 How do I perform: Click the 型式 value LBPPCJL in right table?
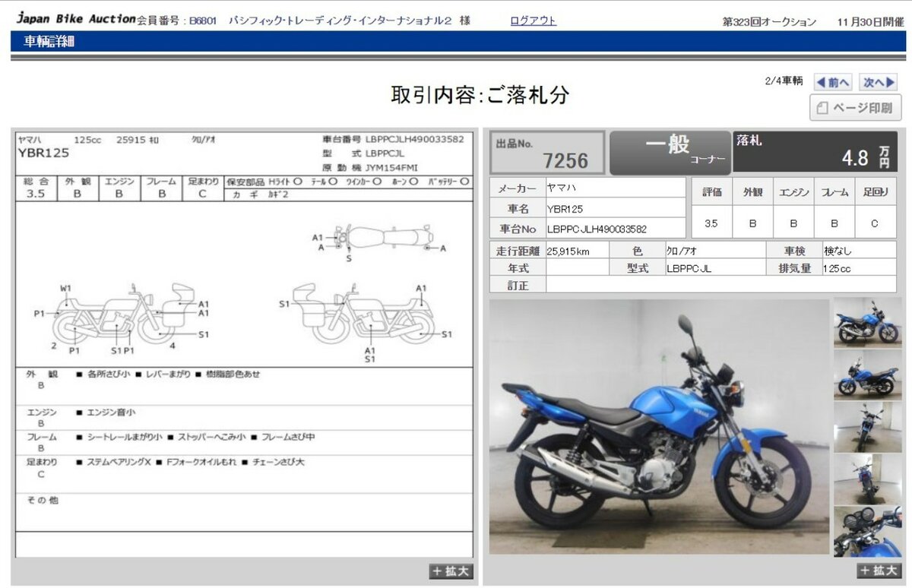coord(689,269)
